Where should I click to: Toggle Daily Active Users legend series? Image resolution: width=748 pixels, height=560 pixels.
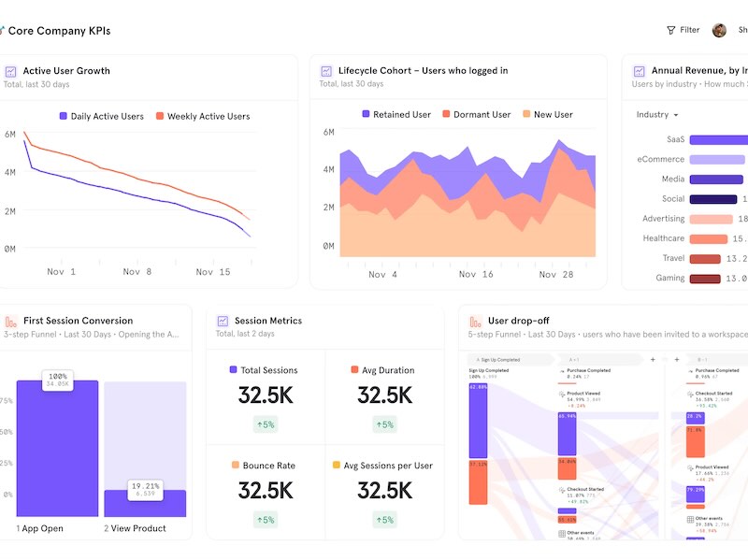point(102,117)
